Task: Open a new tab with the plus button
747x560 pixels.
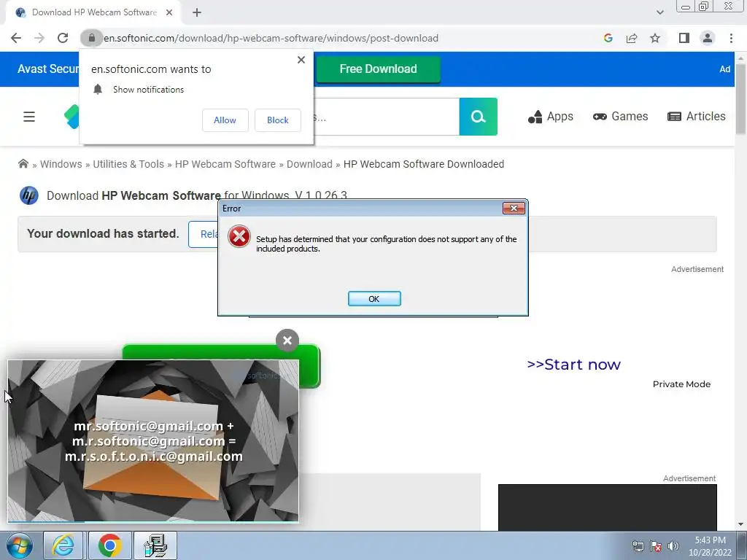Action: pyautogui.click(x=197, y=12)
